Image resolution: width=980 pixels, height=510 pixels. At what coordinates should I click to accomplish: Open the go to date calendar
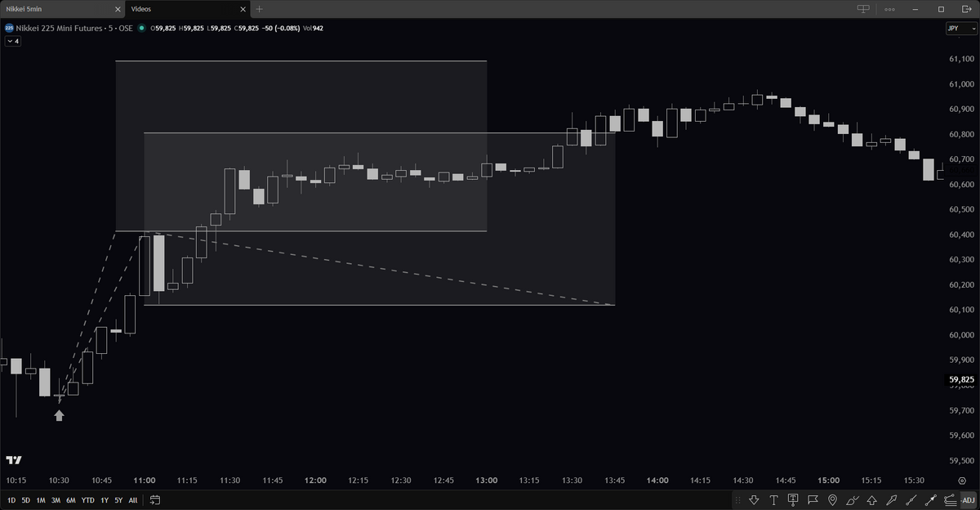[155, 499]
